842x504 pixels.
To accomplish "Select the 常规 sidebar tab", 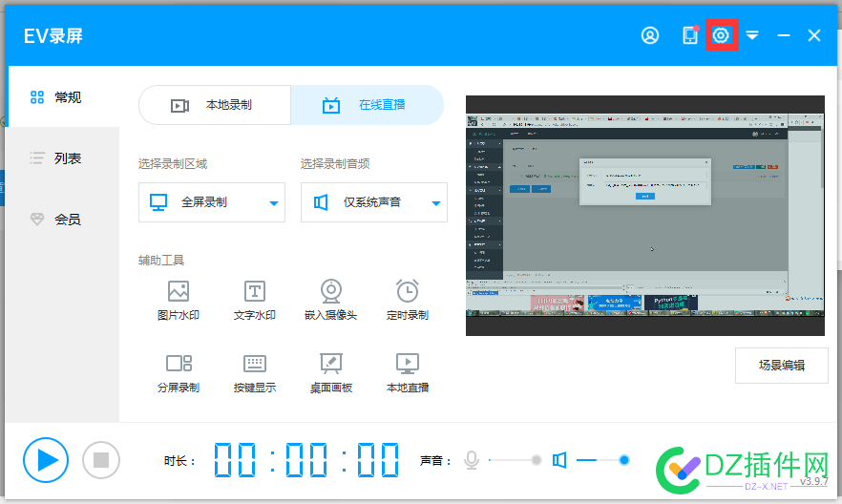I will [63, 97].
